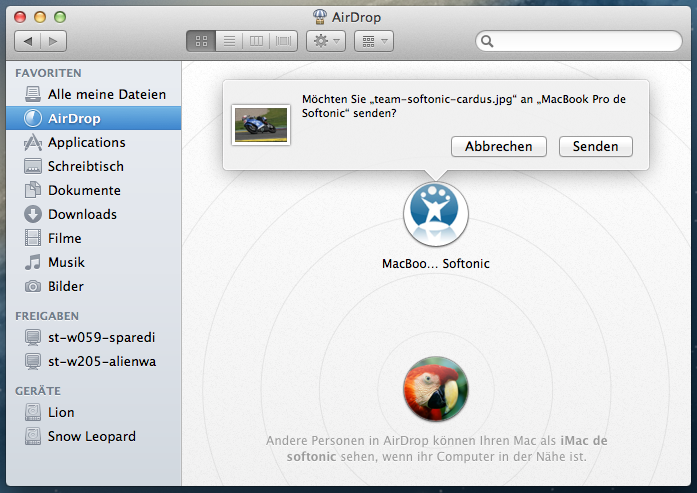Click the Senden button
This screenshot has width=697, height=493.
[x=595, y=146]
